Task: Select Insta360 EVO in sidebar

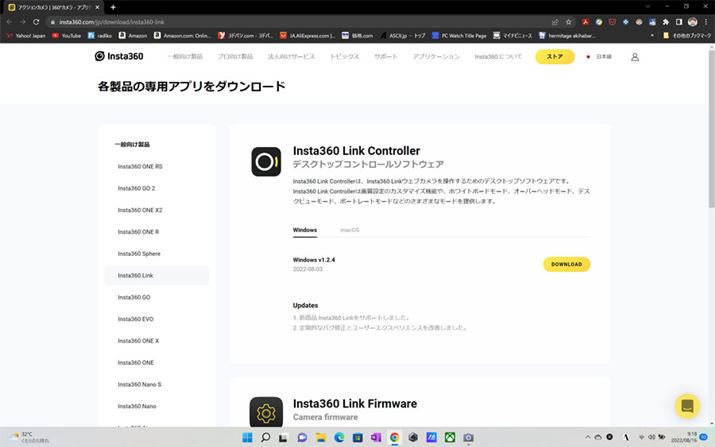Action: [135, 319]
